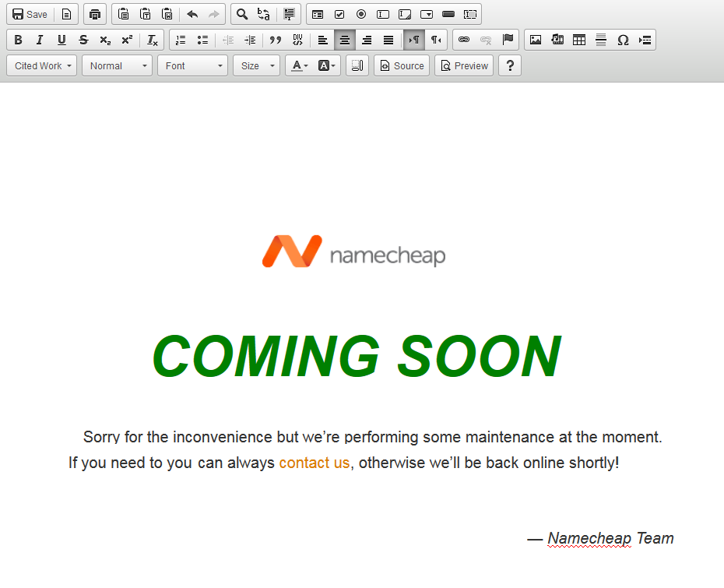Open the Find tool
Viewport: 724px width, 588px height.
242,14
